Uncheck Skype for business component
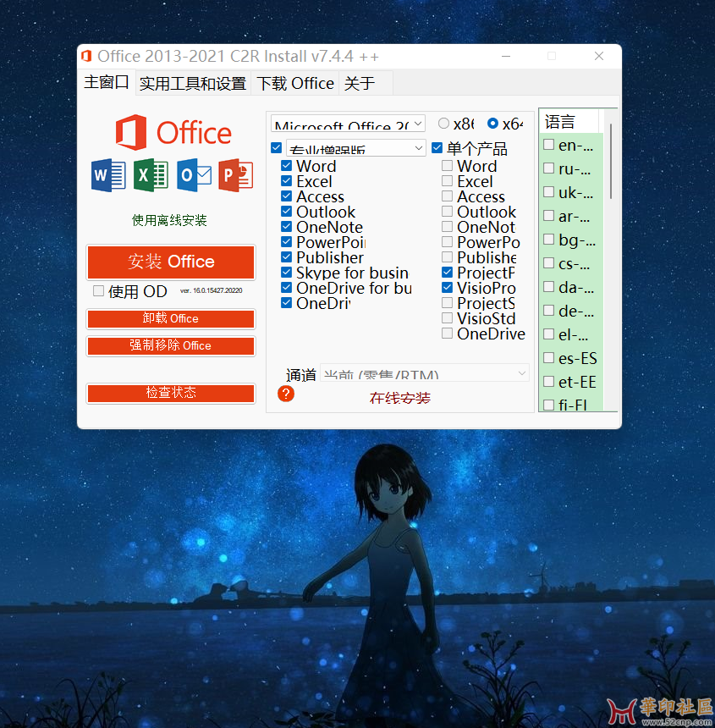 pyautogui.click(x=286, y=273)
